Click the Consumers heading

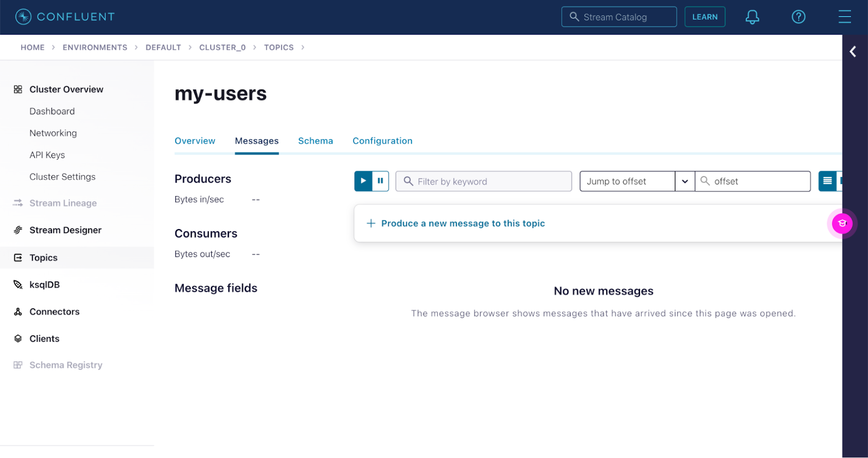pyautogui.click(x=206, y=234)
